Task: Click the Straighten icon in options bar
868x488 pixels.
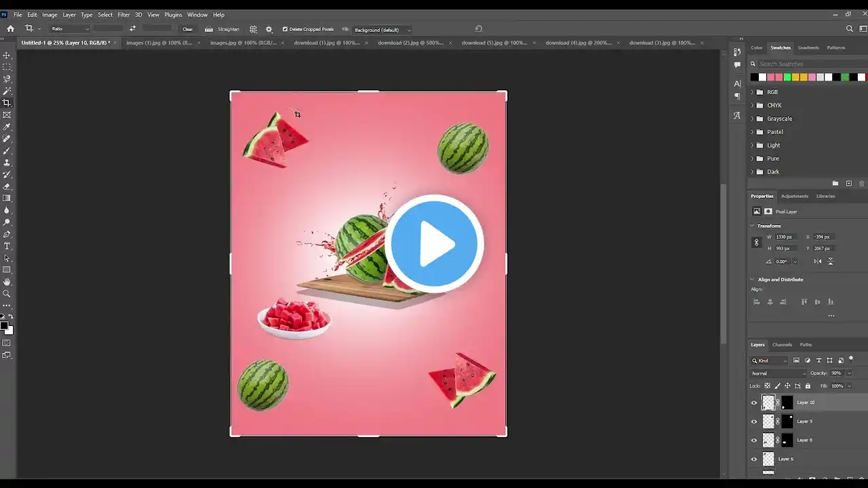Action: 209,29
